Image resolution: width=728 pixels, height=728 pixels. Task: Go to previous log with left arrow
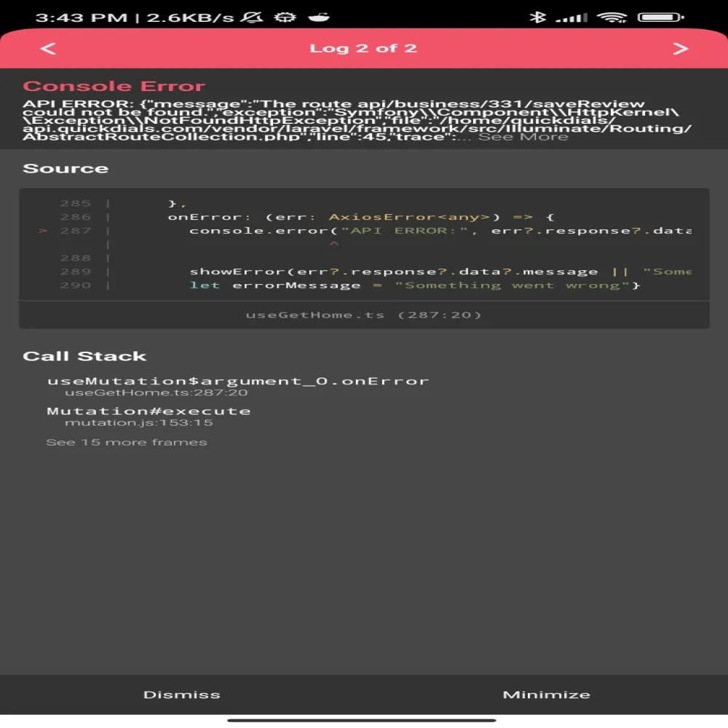[48, 49]
